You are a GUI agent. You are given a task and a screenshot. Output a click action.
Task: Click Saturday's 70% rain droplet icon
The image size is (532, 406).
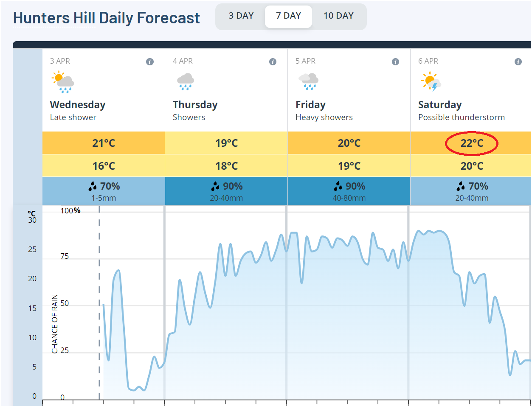pos(461,186)
